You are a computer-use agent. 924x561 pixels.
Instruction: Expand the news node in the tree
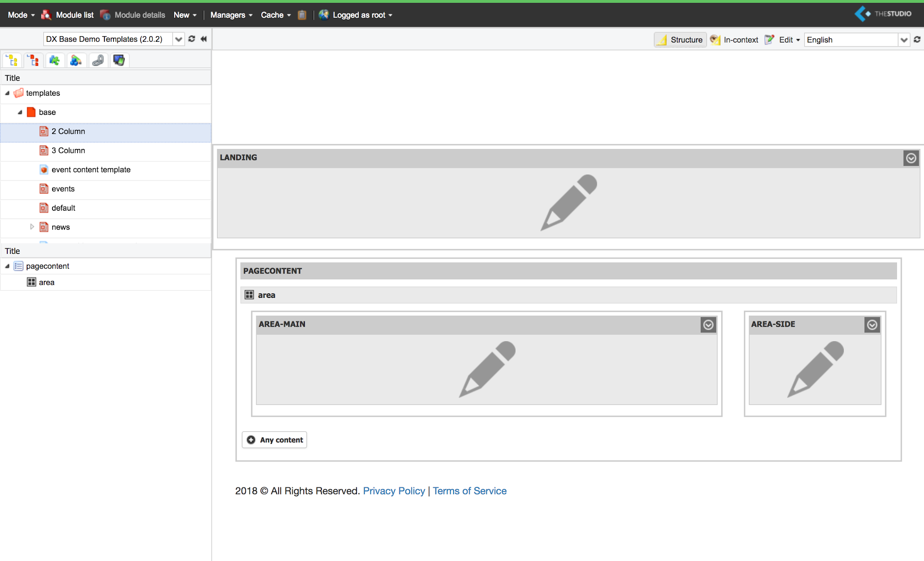pyautogui.click(x=31, y=227)
